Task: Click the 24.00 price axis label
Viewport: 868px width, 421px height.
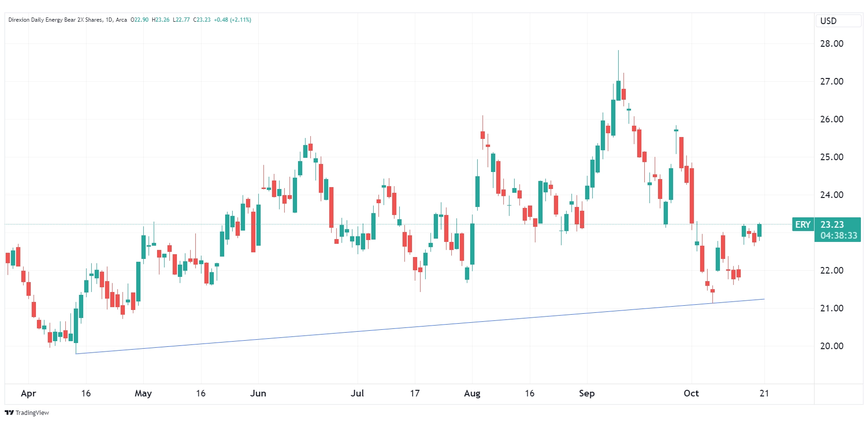Action: pos(832,195)
